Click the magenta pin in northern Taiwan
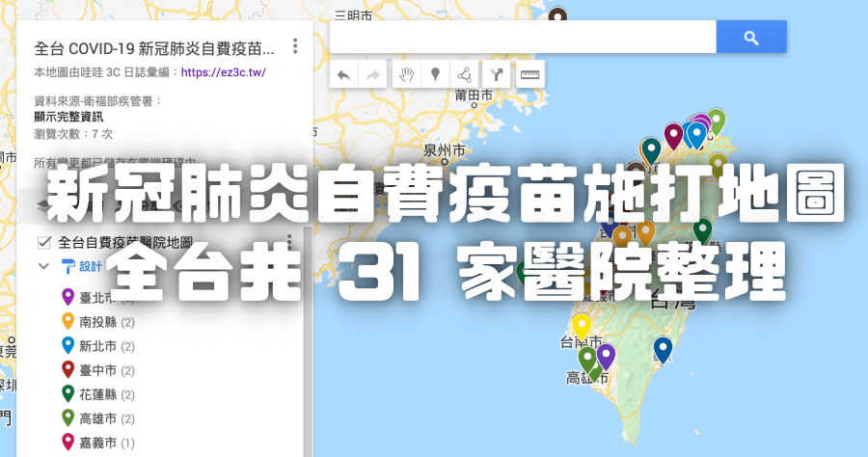Viewport: 868px width, 457px height. [x=673, y=136]
